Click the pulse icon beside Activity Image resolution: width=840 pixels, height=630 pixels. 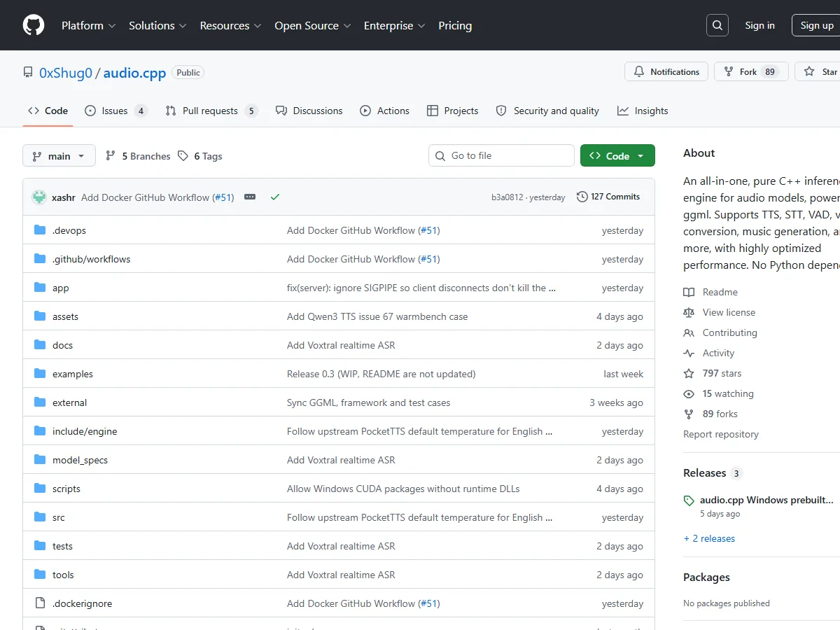click(x=689, y=353)
